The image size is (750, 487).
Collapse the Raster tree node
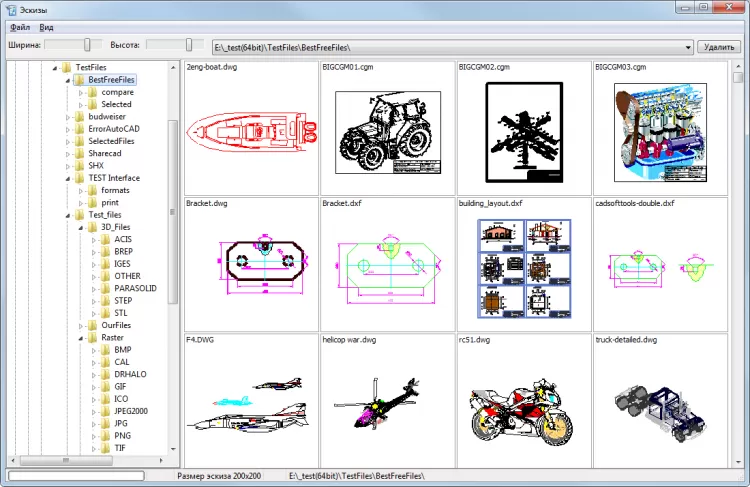point(81,338)
